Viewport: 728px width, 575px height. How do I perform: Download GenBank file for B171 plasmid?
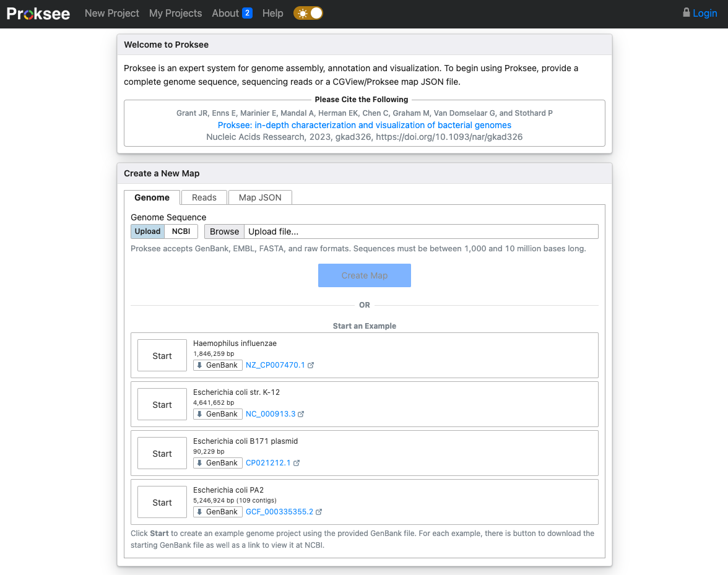(x=218, y=463)
